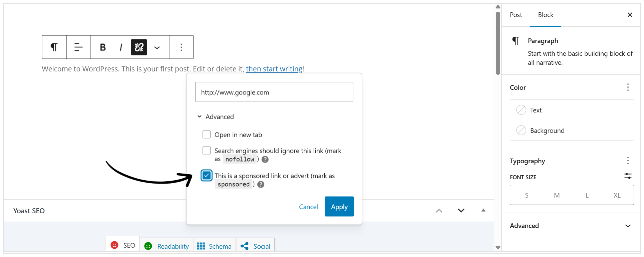Click the Apply button
This screenshot has width=644, height=257.
[x=339, y=206]
